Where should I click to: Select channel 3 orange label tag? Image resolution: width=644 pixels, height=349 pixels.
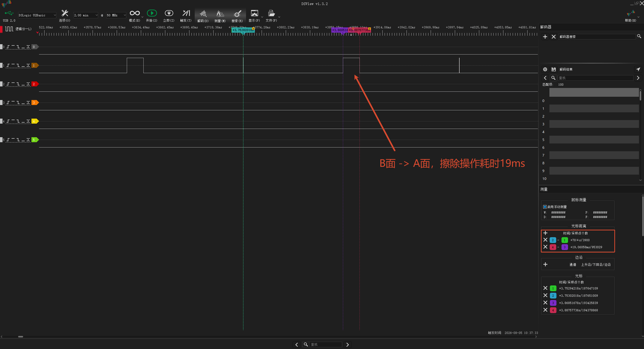tap(35, 103)
